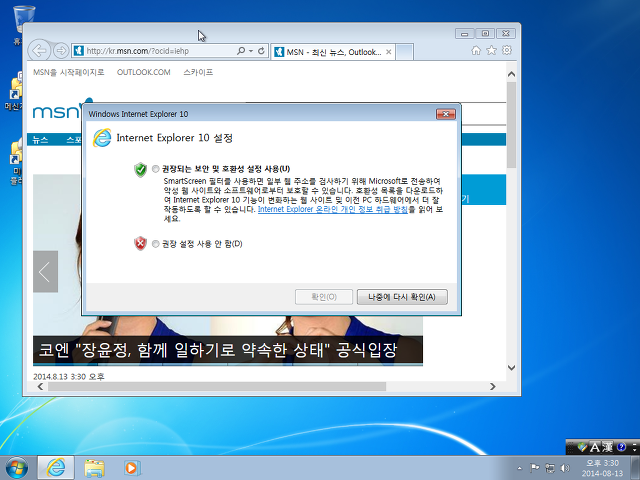Click the search magnifier icon in address bar
640x480 pixels.
[241, 51]
